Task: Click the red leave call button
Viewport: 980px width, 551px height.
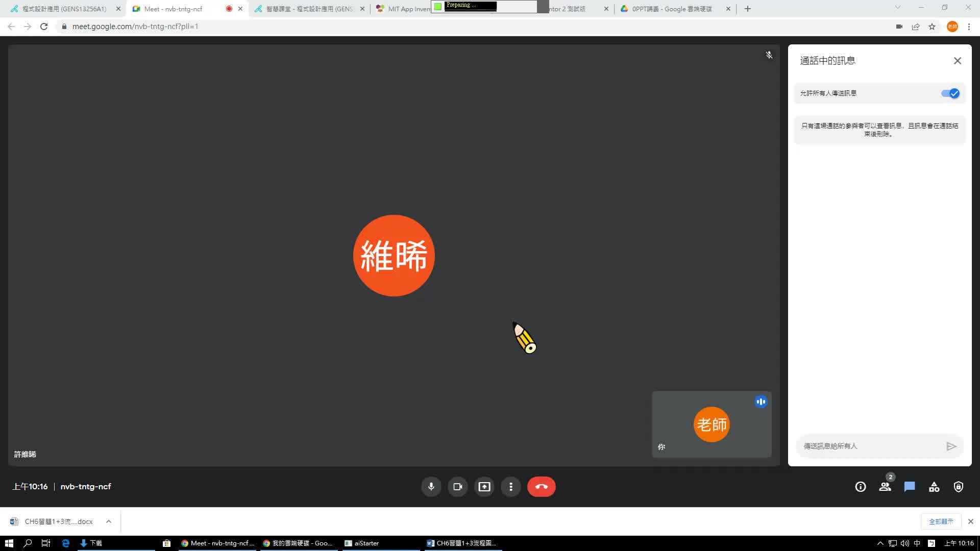Action: [x=542, y=487]
